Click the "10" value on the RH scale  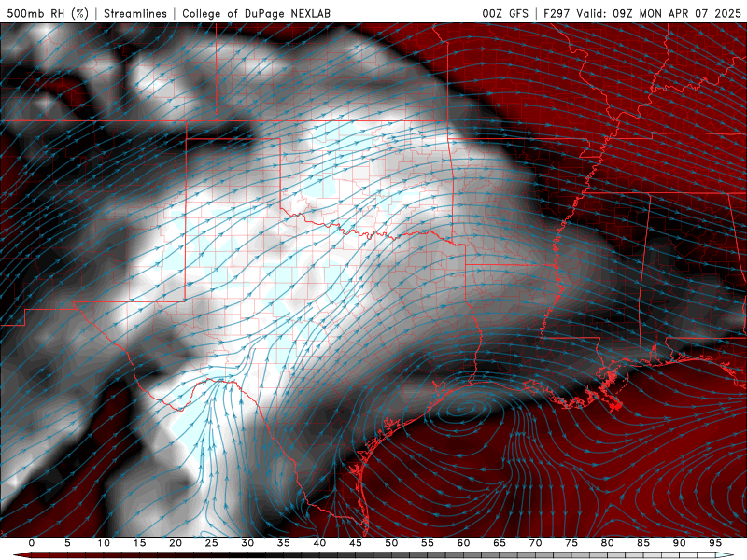[x=104, y=543]
